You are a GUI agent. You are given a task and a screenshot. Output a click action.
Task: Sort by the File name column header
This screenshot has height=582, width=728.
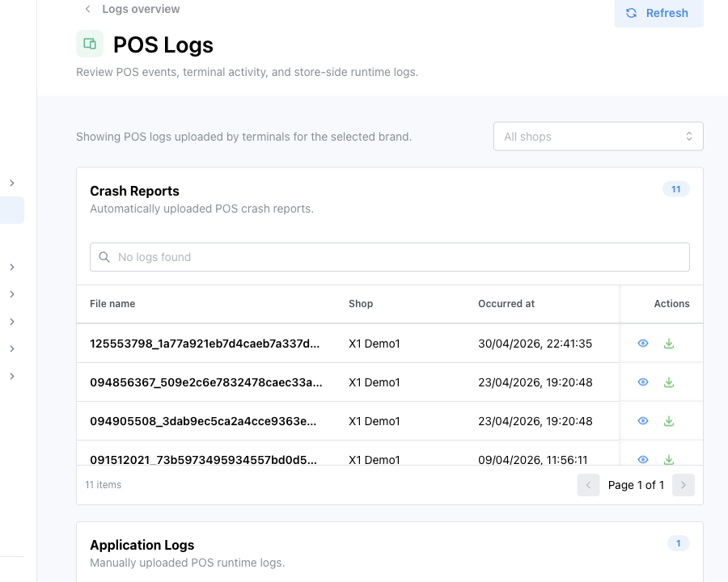coord(112,304)
